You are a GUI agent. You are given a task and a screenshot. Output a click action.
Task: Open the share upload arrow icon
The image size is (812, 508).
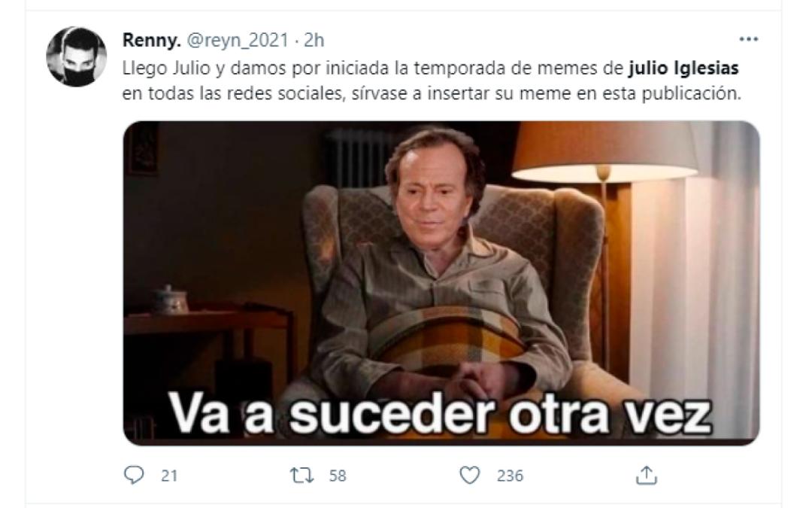[x=647, y=475]
